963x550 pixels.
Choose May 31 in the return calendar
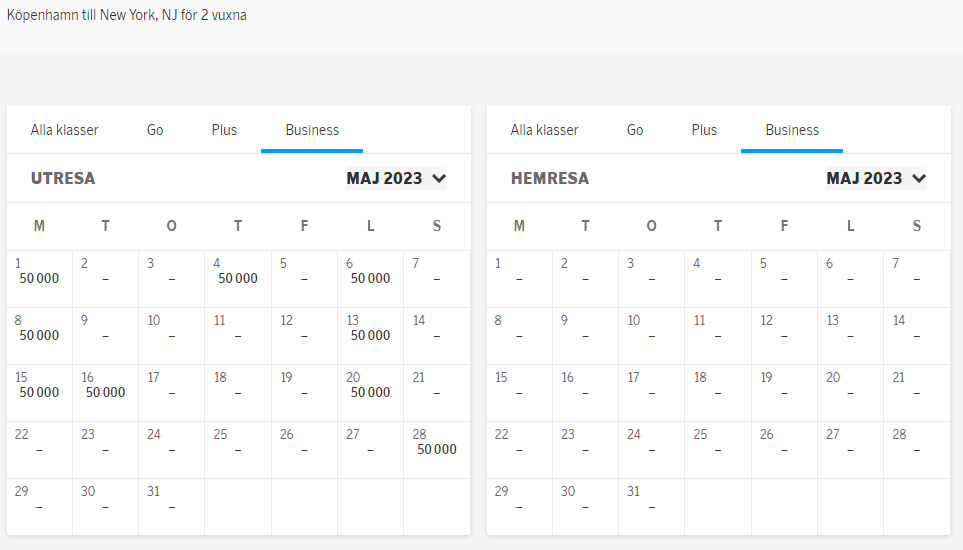651,507
